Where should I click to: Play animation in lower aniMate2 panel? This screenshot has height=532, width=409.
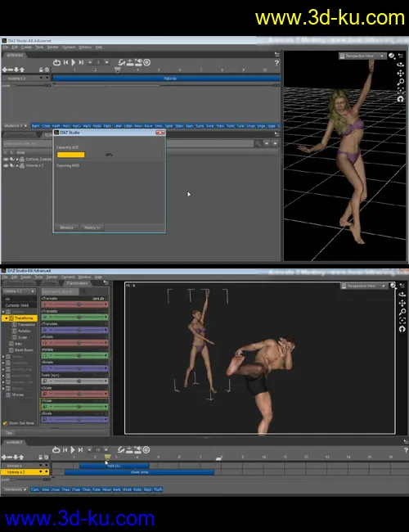point(73,450)
